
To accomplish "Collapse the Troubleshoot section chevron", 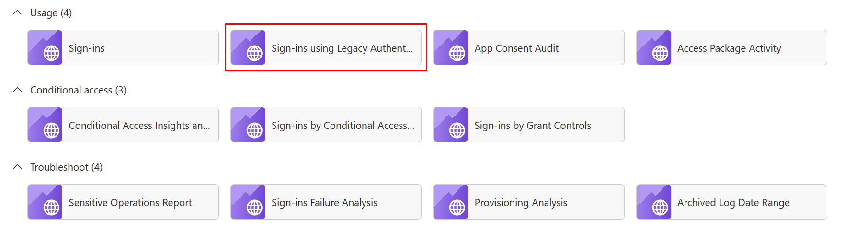I will pos(17,167).
